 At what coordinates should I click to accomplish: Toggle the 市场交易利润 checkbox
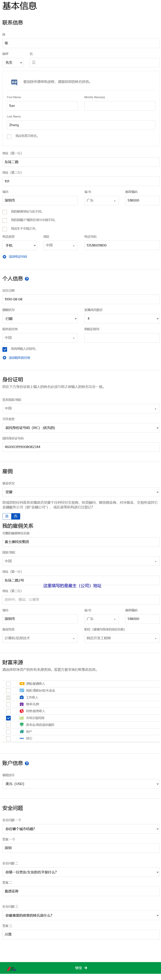tap(8, 718)
